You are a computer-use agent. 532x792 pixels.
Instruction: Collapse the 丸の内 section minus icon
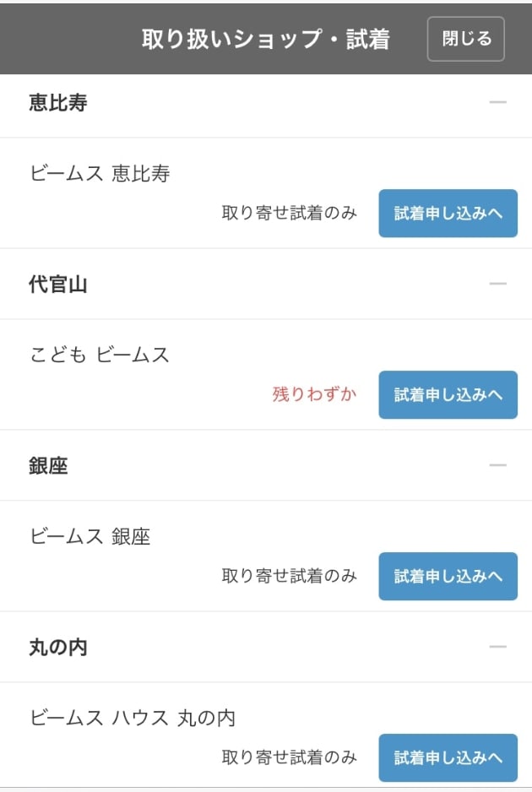pos(497,647)
